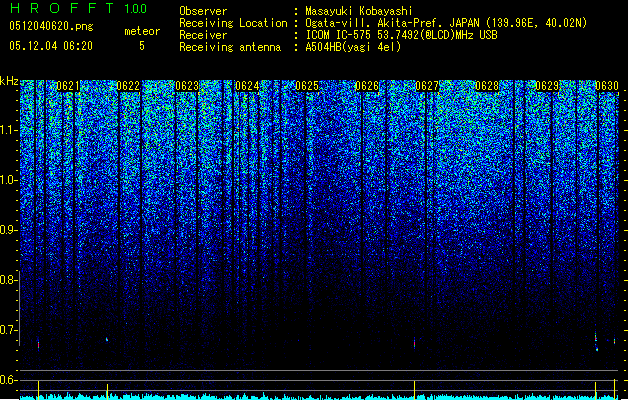Click the Receiving antenna label
Viewport: 629px width, 400px height.
click(x=230, y=47)
